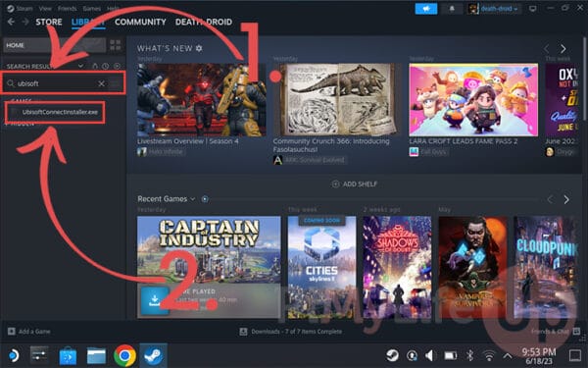This screenshot has height=368, width=588.
Task: Open notifications bell icon
Action: pyautogui.click(x=452, y=8)
